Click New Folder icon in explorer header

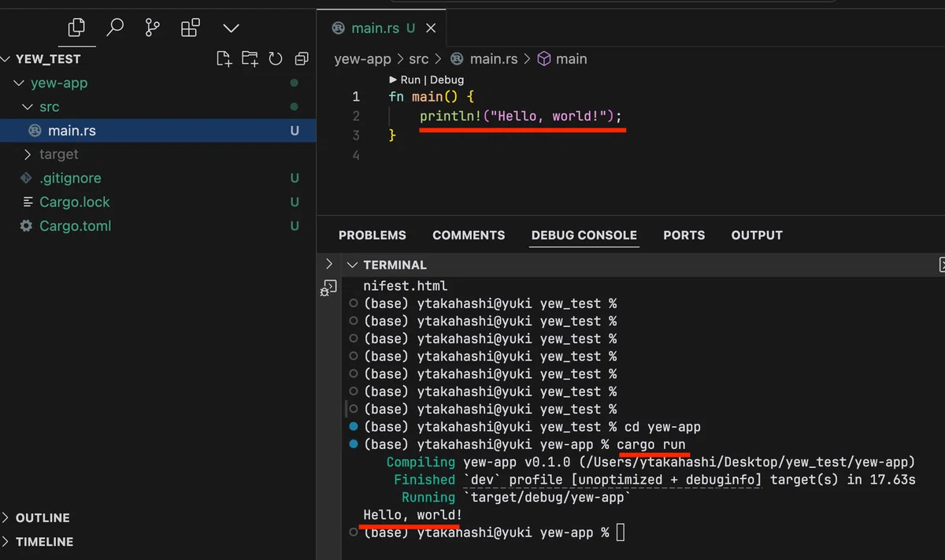[x=250, y=58]
